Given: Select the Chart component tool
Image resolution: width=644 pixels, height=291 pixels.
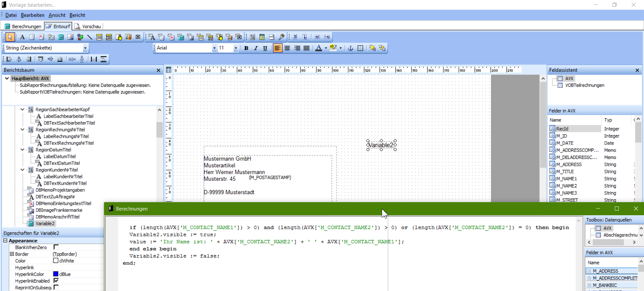Looking at the screenshot, I should [x=128, y=37].
